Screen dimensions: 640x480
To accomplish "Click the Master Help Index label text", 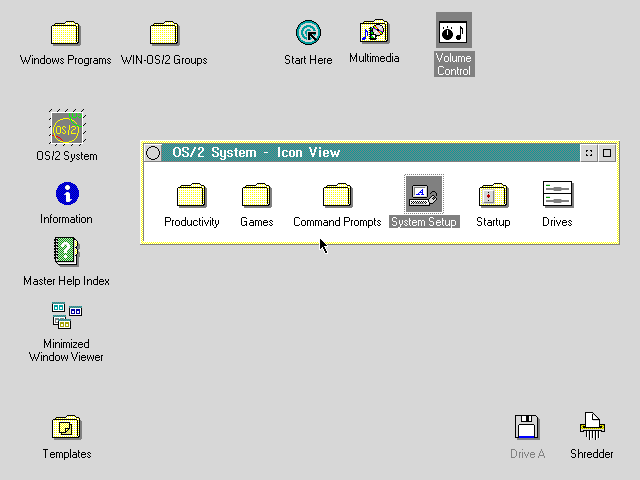I will [67, 281].
